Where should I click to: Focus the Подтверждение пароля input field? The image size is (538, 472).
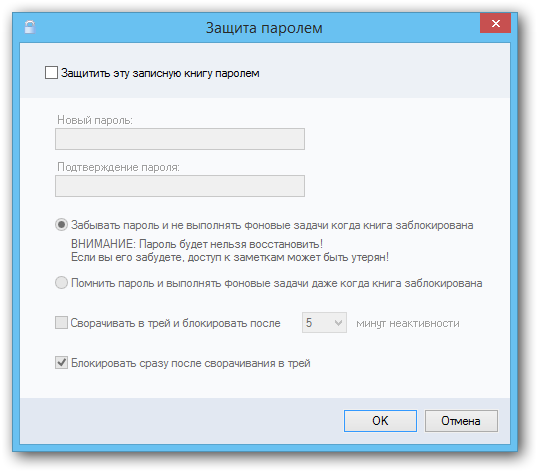[180, 186]
